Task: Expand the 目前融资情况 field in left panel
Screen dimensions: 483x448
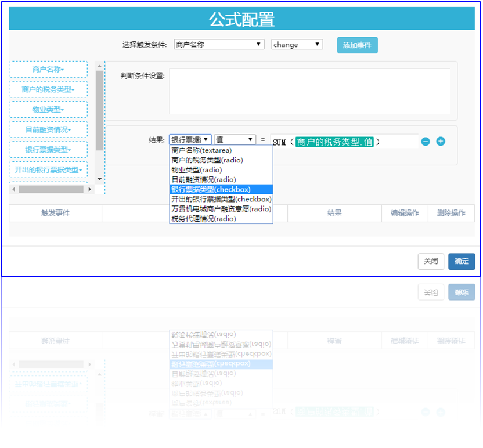Action: point(48,129)
